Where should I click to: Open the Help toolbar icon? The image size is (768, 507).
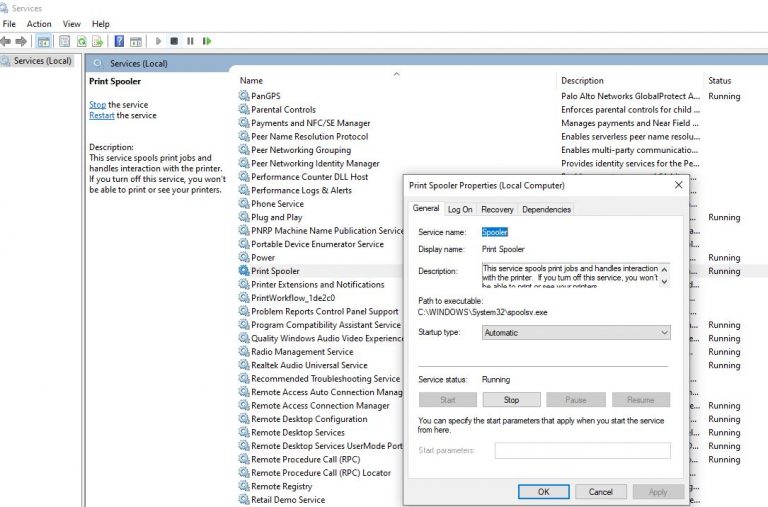coord(119,41)
